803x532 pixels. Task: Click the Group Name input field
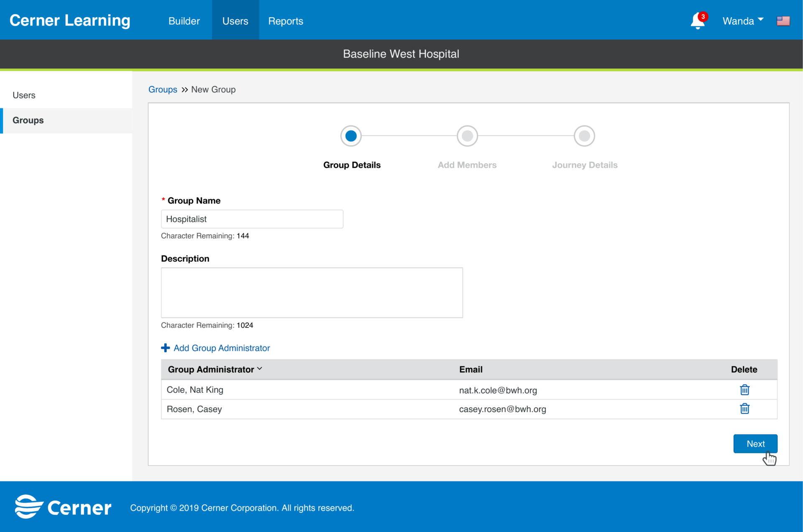click(x=252, y=219)
